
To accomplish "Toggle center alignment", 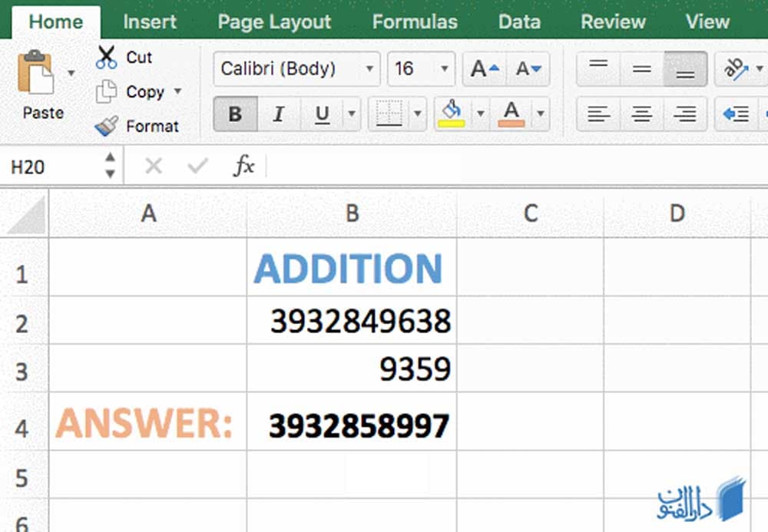I will click(641, 114).
